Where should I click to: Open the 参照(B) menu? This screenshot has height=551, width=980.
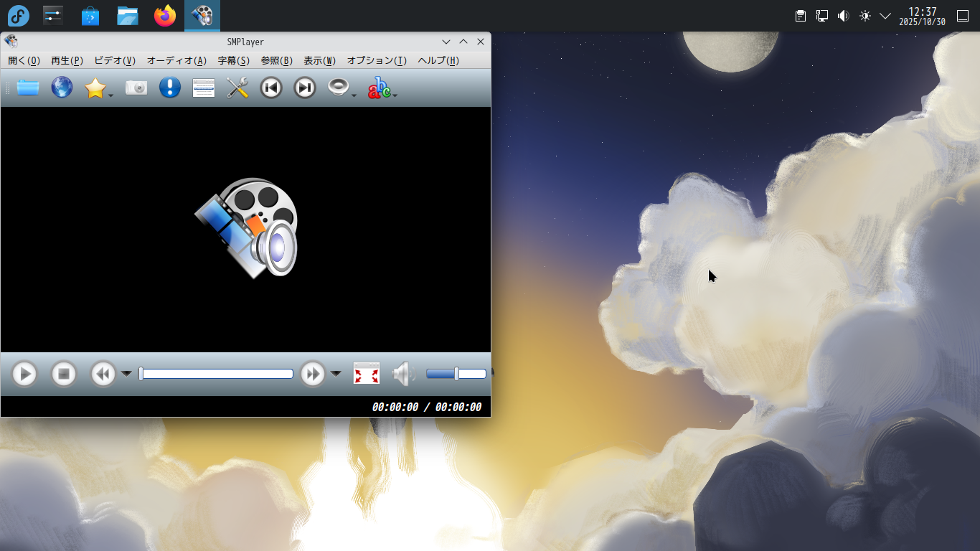click(277, 61)
